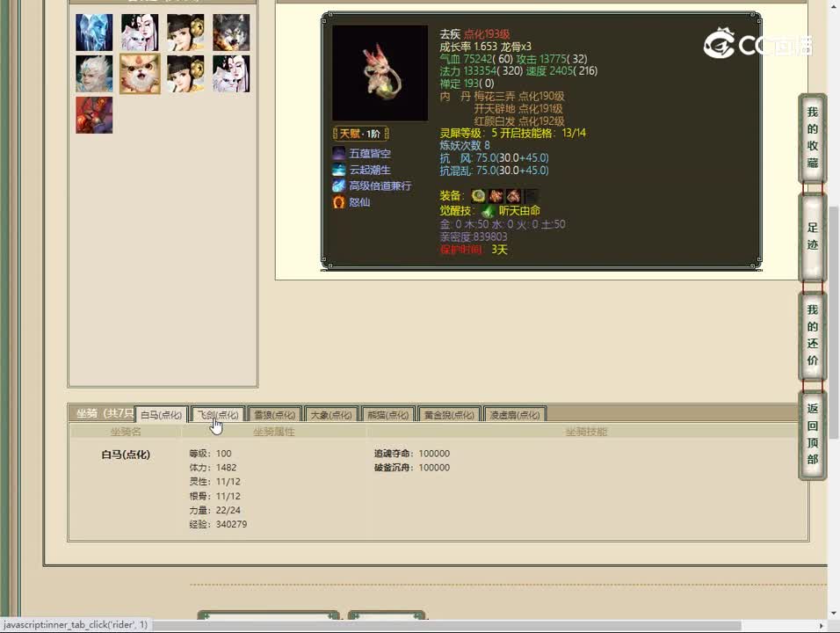Screen dimensions: 840x633
Task: Switch to the 黄金猊(点化) mount tab
Action: [449, 415]
